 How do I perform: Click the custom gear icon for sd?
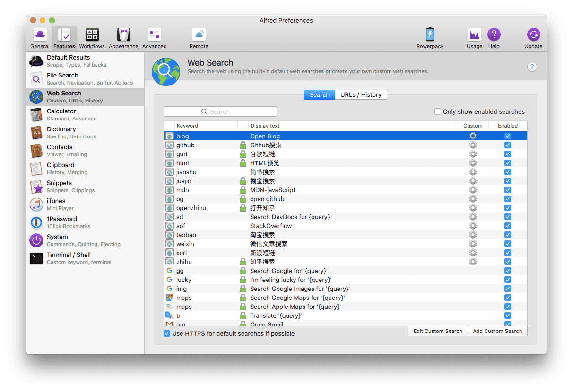pos(473,217)
